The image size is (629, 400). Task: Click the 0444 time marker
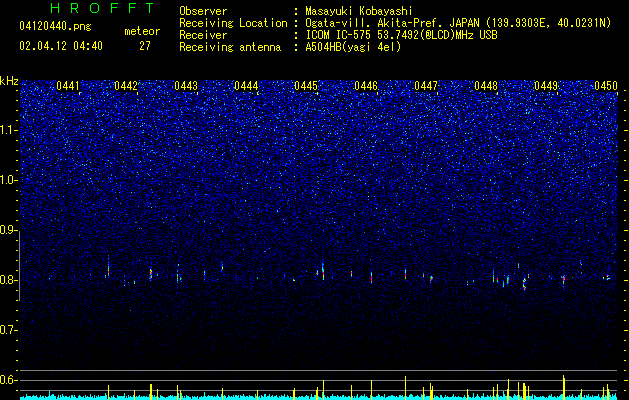tap(246, 86)
